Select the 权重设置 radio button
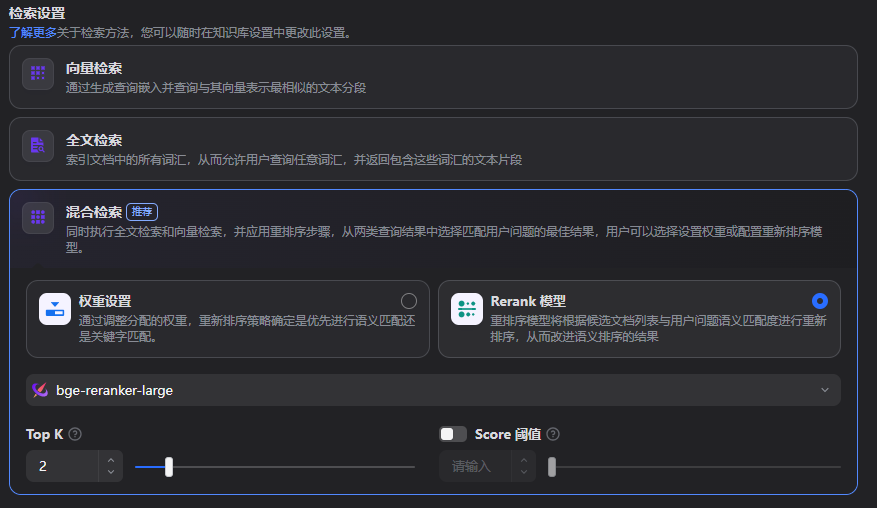 tap(409, 301)
